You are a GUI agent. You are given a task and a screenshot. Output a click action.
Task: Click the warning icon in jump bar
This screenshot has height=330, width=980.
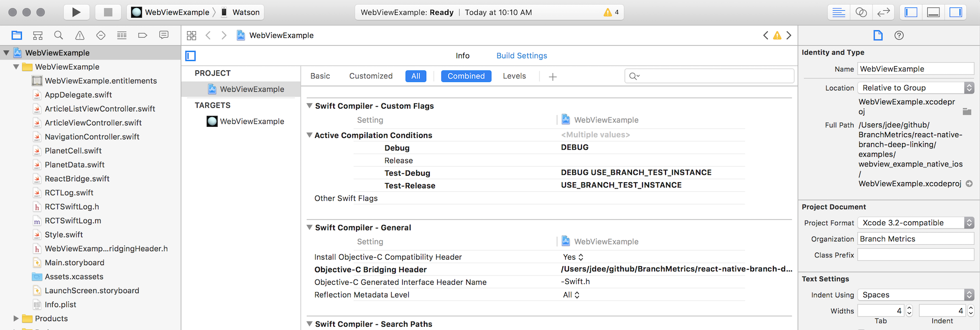pyautogui.click(x=777, y=35)
